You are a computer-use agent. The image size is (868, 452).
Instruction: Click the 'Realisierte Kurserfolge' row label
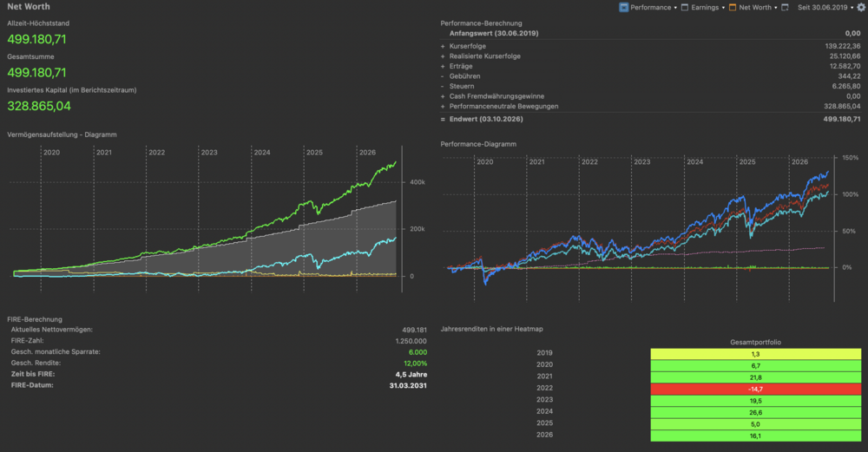click(485, 56)
